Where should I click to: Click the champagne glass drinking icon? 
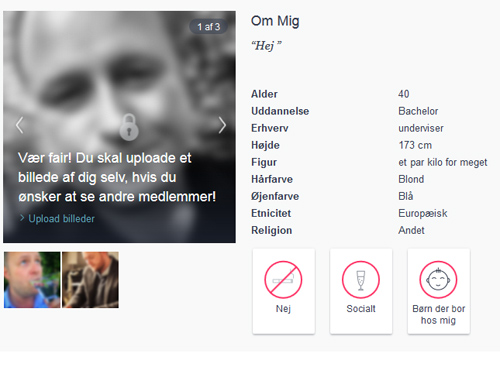(361, 279)
